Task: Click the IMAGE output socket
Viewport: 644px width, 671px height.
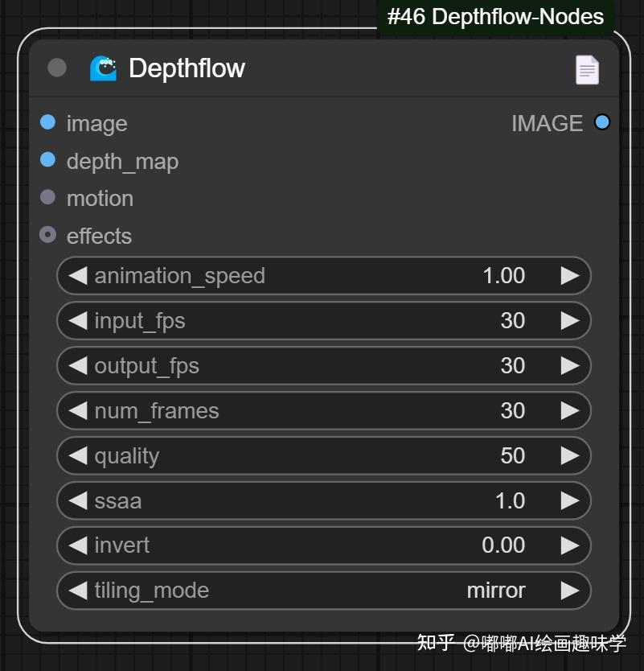Action: pos(601,122)
